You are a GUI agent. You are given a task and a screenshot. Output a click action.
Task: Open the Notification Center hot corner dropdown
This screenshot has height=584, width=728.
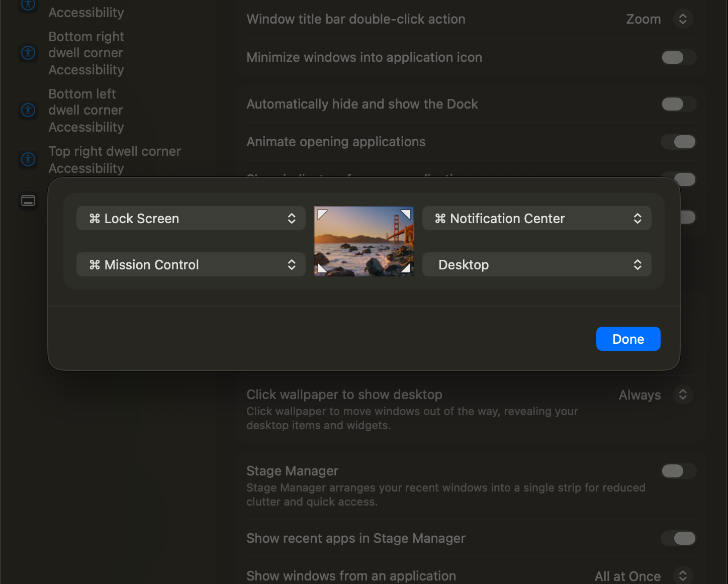tap(537, 219)
